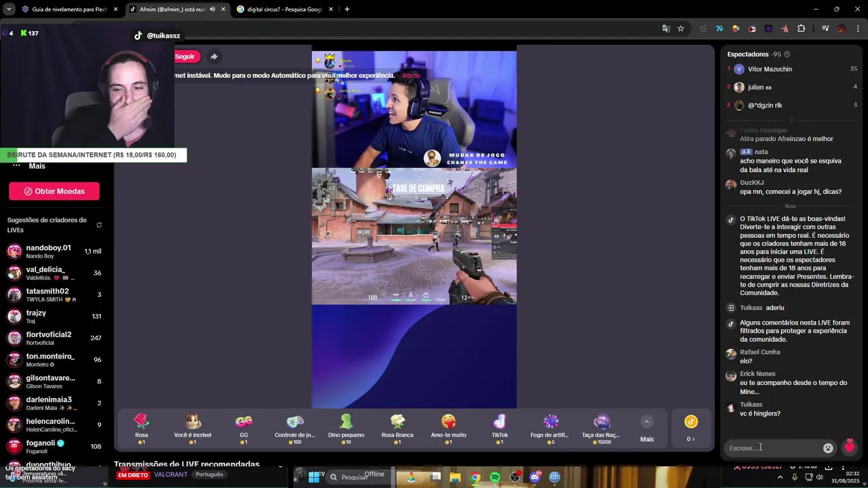The width and height of the screenshot is (868, 488).
Task: Translate this page icon in address bar
Action: point(666,28)
